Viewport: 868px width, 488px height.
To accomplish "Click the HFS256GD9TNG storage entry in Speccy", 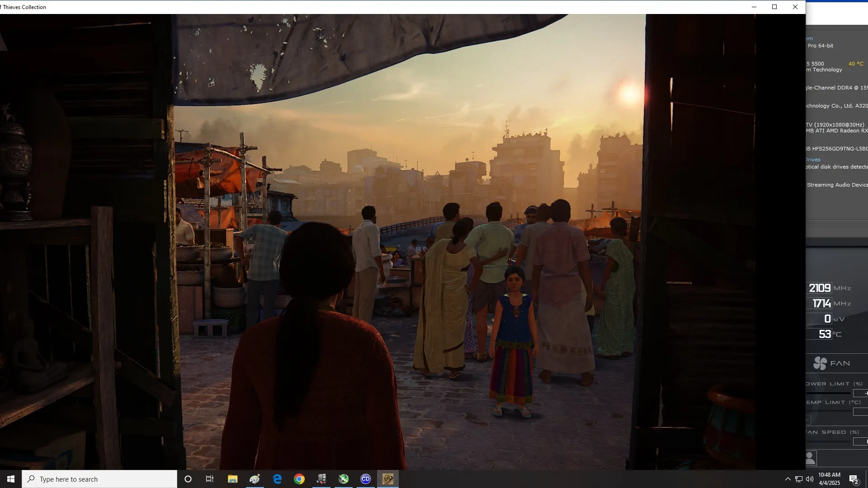I will (x=837, y=149).
